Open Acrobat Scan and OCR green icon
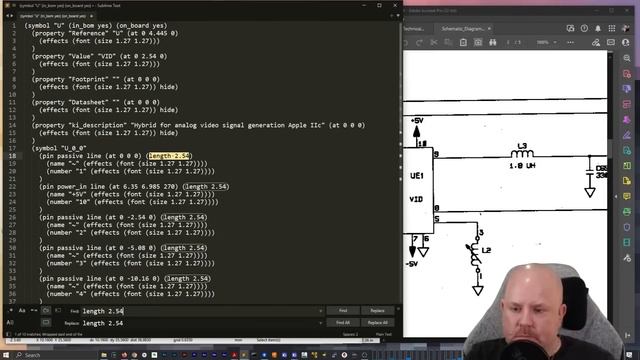 (627, 211)
